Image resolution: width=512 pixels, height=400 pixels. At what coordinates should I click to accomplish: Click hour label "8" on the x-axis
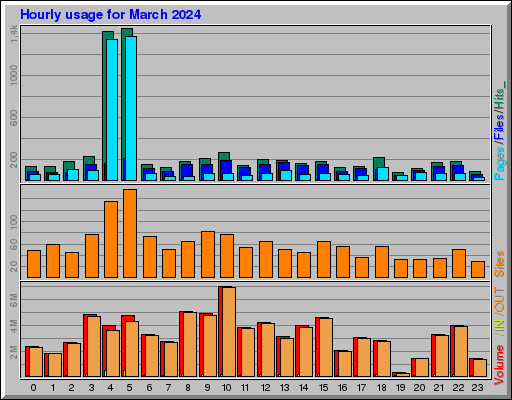coord(188,388)
